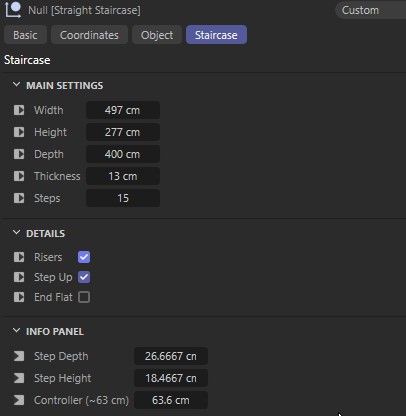Switch to the Basic tab
Screen dimensions: 406x416
click(25, 35)
